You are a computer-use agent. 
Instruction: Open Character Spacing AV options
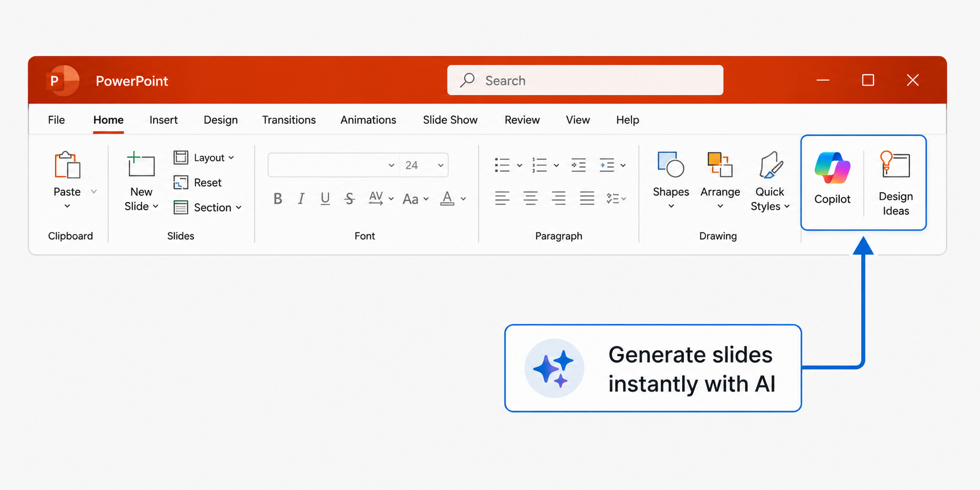click(x=381, y=198)
